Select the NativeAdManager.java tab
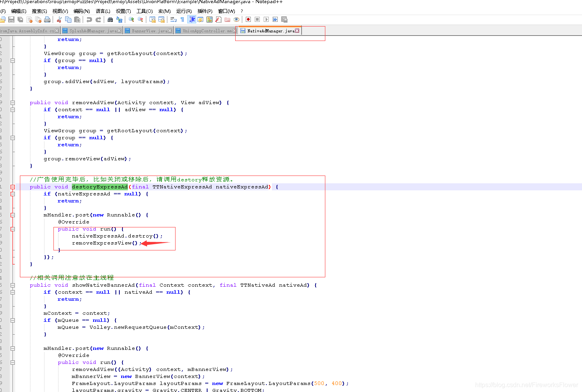The height and width of the screenshot is (392, 582). (270, 31)
